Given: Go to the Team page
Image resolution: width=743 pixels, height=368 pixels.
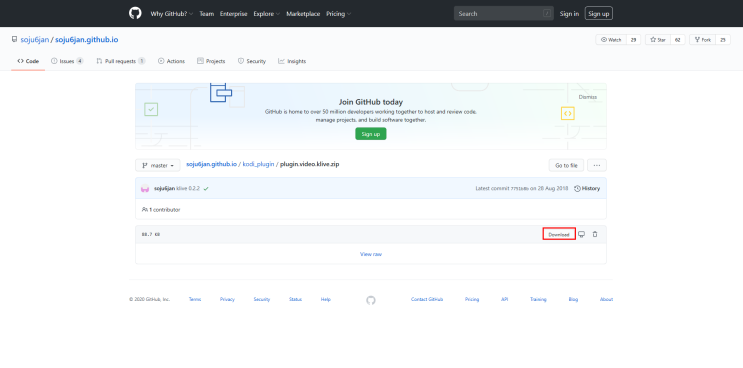Looking at the screenshot, I should pos(207,14).
